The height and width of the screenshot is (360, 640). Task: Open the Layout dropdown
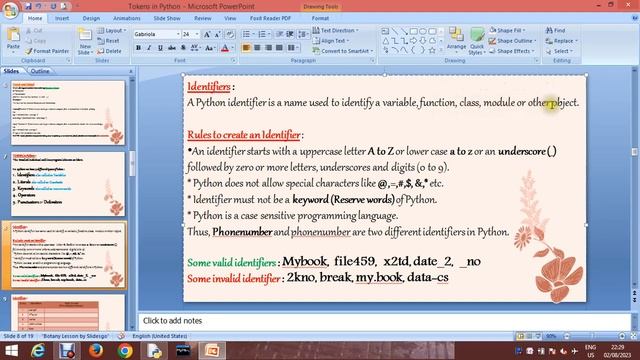point(111,31)
